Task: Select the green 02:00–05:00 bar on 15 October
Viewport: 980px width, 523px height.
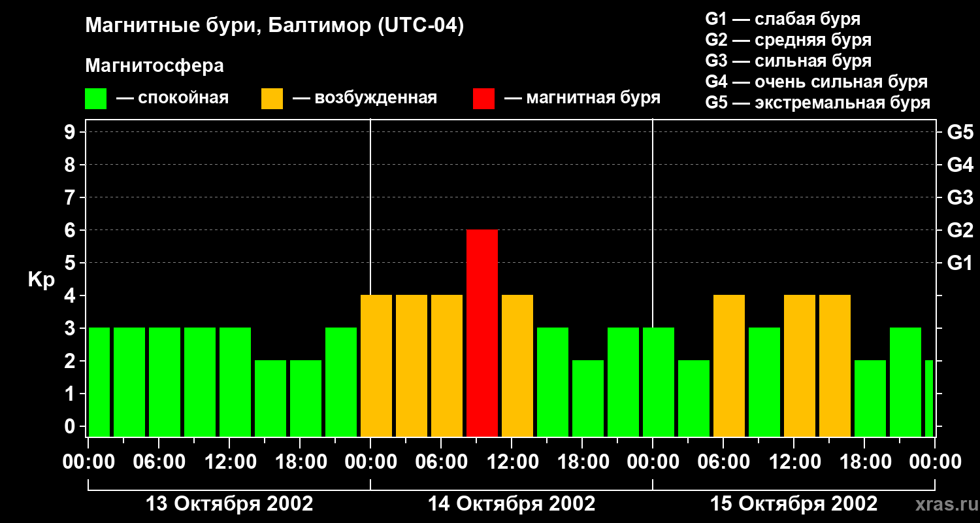Action: point(694,399)
